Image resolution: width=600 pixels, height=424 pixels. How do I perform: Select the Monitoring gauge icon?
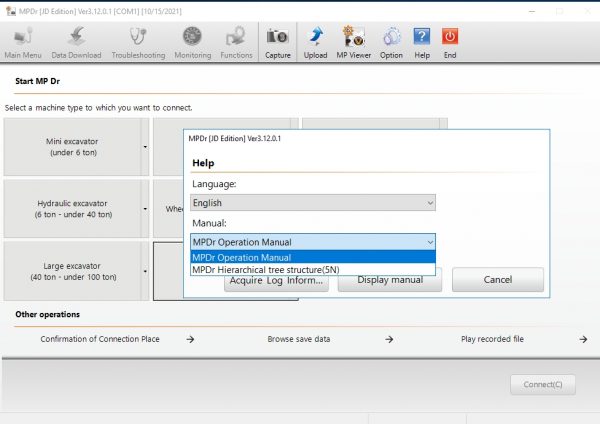(x=192, y=43)
